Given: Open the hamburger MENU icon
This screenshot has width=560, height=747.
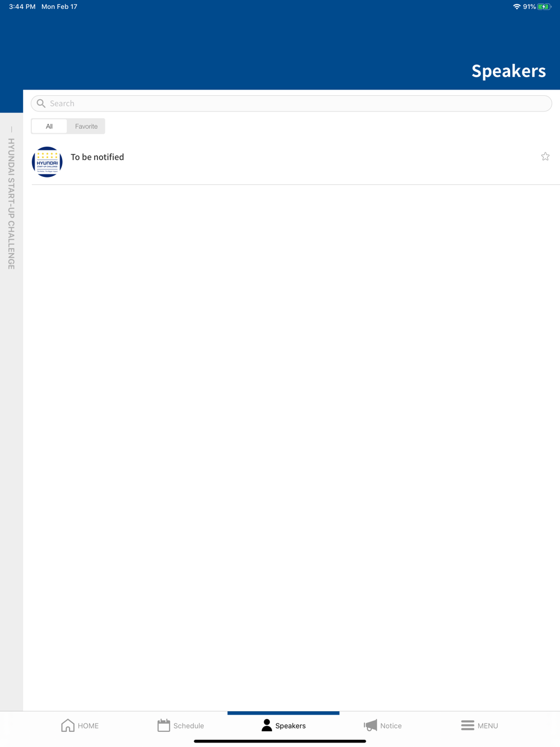Looking at the screenshot, I should 468,725.
